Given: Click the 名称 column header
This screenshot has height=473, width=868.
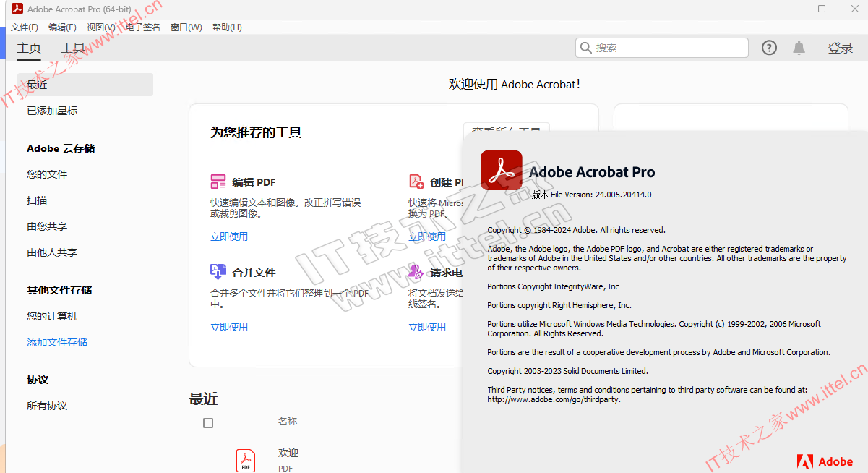Looking at the screenshot, I should pyautogui.click(x=288, y=421).
